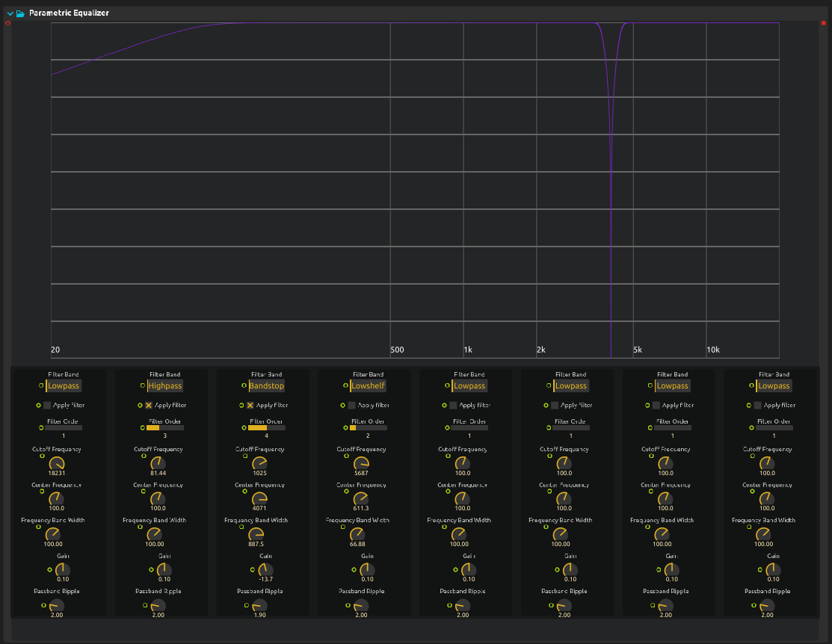Disable Apply Filter on the Highpass band
The height and width of the screenshot is (644, 832).
150,405
